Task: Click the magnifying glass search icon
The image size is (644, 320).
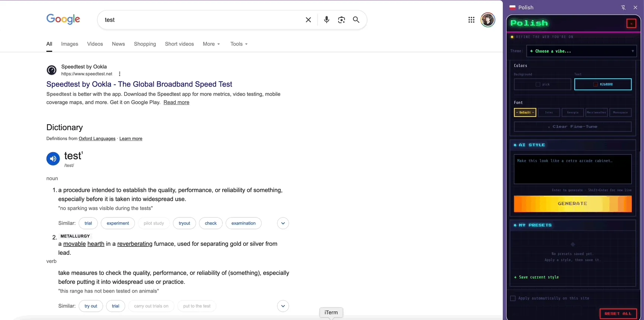Action: (x=356, y=20)
